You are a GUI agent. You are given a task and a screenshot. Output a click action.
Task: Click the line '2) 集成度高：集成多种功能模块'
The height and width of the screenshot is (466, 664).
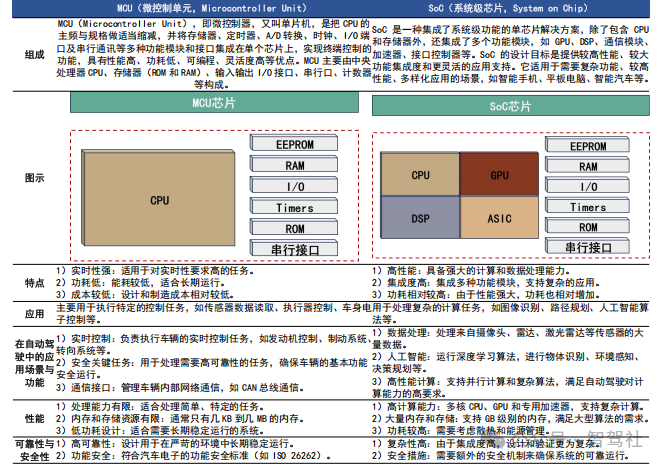[486, 283]
